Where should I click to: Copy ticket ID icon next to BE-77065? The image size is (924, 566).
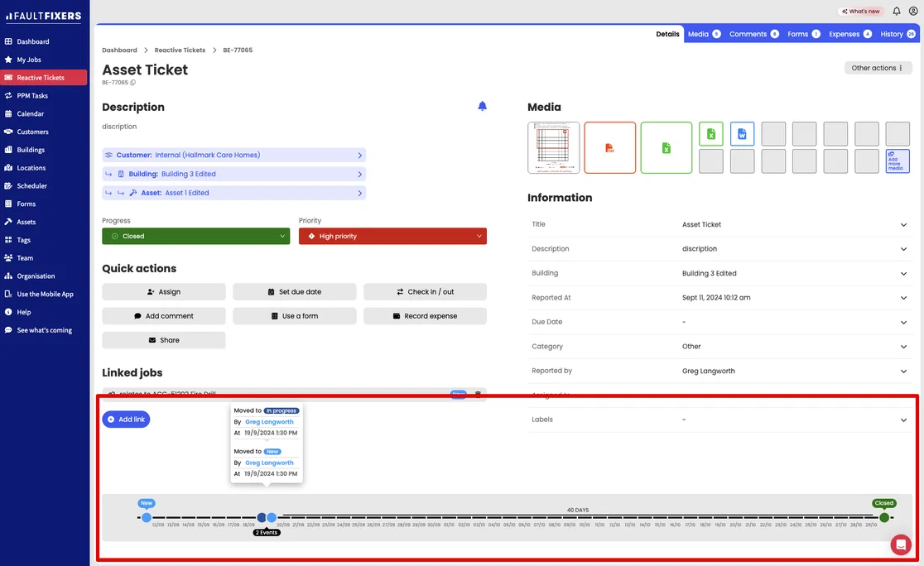tap(133, 83)
